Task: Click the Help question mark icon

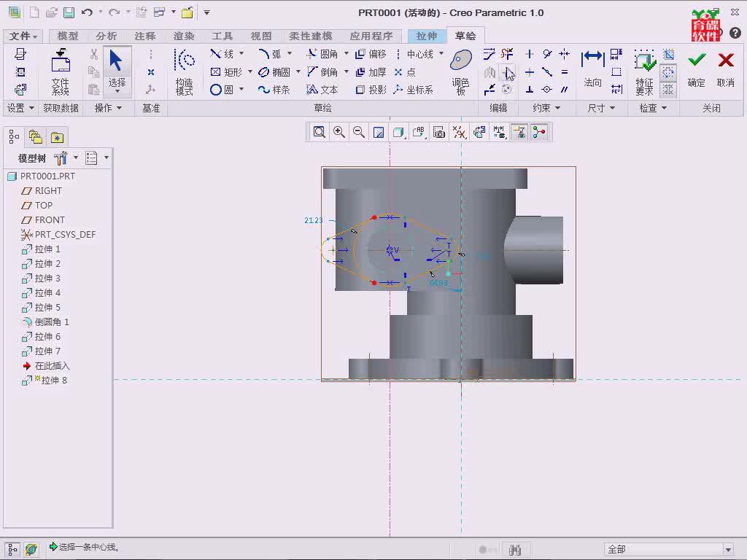Action: 735,32
